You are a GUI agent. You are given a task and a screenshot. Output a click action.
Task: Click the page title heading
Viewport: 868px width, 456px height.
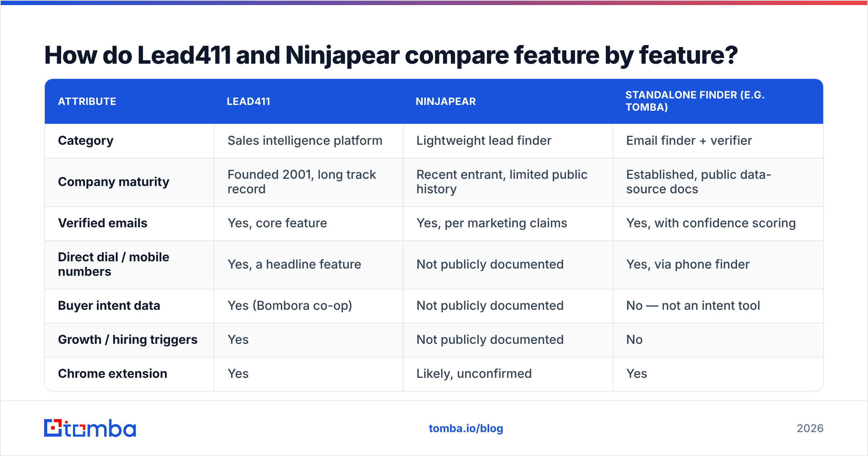tap(391, 55)
